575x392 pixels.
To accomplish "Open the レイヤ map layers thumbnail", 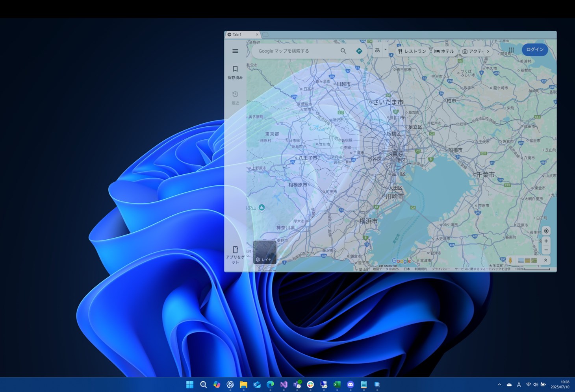I will [x=265, y=252].
